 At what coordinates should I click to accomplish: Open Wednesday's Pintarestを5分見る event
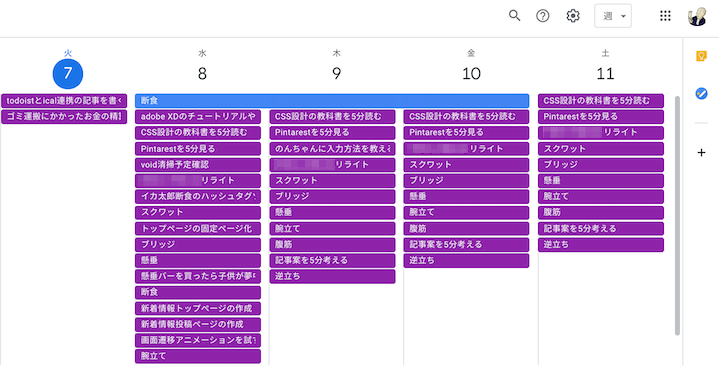tap(198, 149)
